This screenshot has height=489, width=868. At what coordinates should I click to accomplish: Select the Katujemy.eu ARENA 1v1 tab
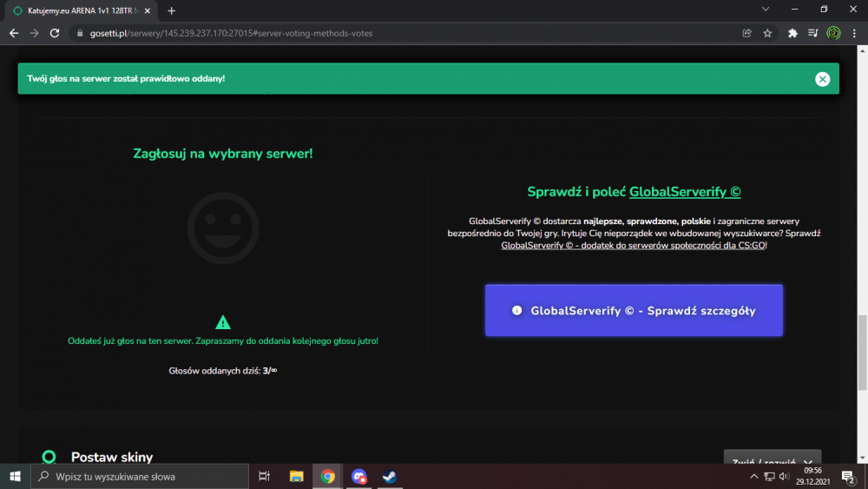tap(80, 10)
